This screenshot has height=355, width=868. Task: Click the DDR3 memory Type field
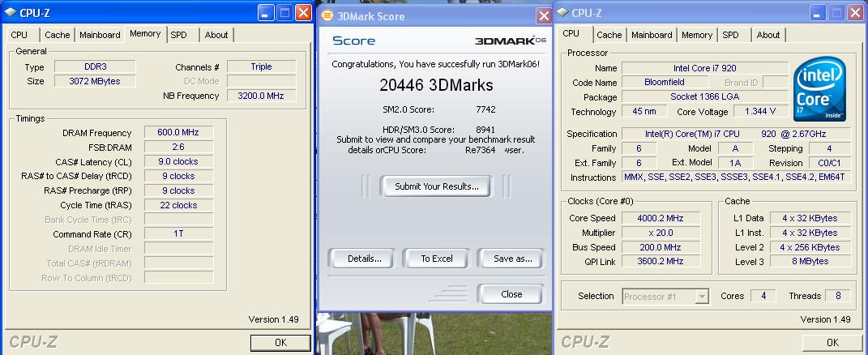pyautogui.click(x=95, y=67)
